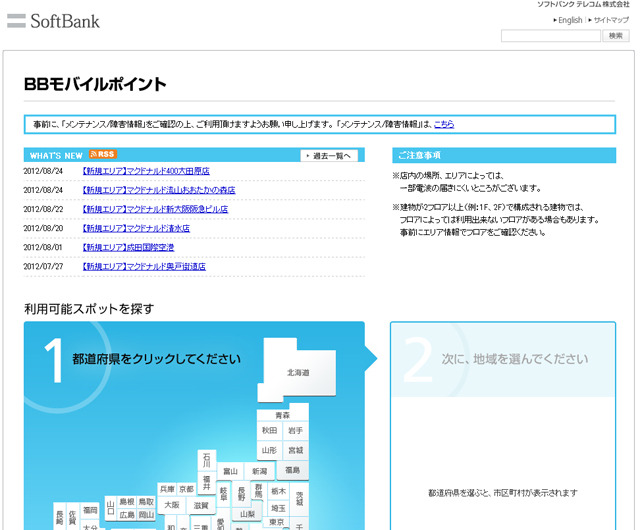This screenshot has height=530, width=640.
Task: Open news link マクドナルド奥戸街道店
Action: [144, 267]
